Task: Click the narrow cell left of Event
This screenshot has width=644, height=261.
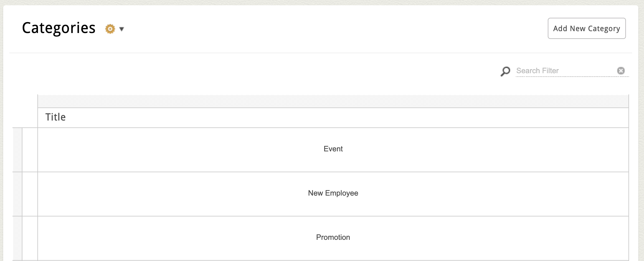Action: click(30, 150)
